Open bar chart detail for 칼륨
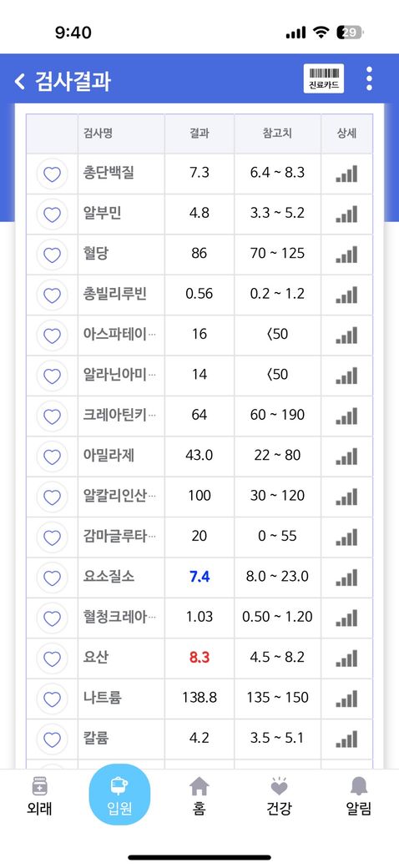The image size is (399, 868). tap(346, 739)
